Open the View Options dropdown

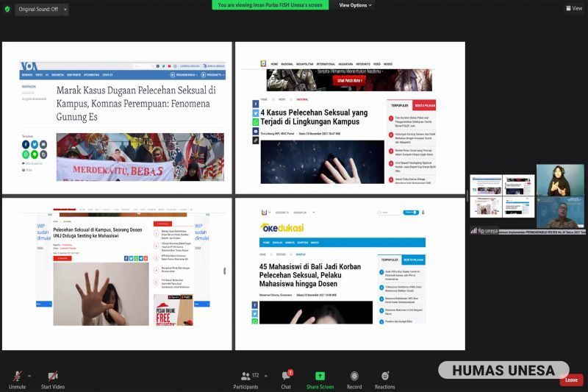[355, 5]
